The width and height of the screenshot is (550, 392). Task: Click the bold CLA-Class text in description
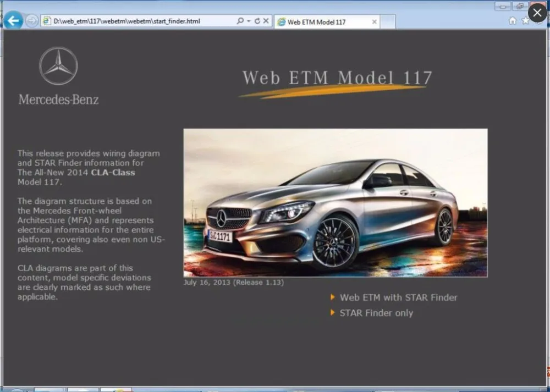[x=113, y=173]
